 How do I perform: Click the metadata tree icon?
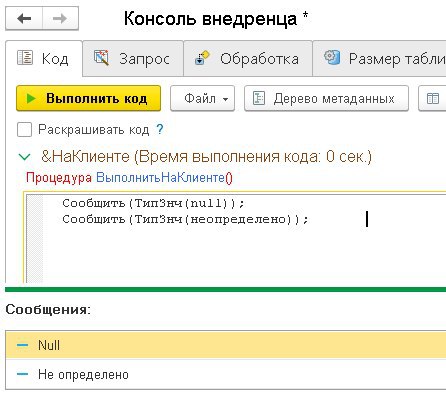pyautogui.click(x=259, y=98)
